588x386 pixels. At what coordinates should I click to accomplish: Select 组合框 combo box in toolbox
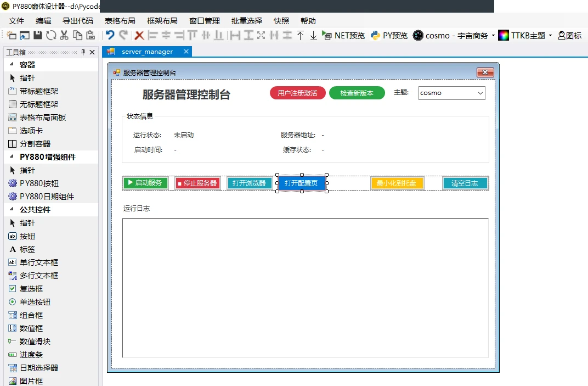coord(52,315)
